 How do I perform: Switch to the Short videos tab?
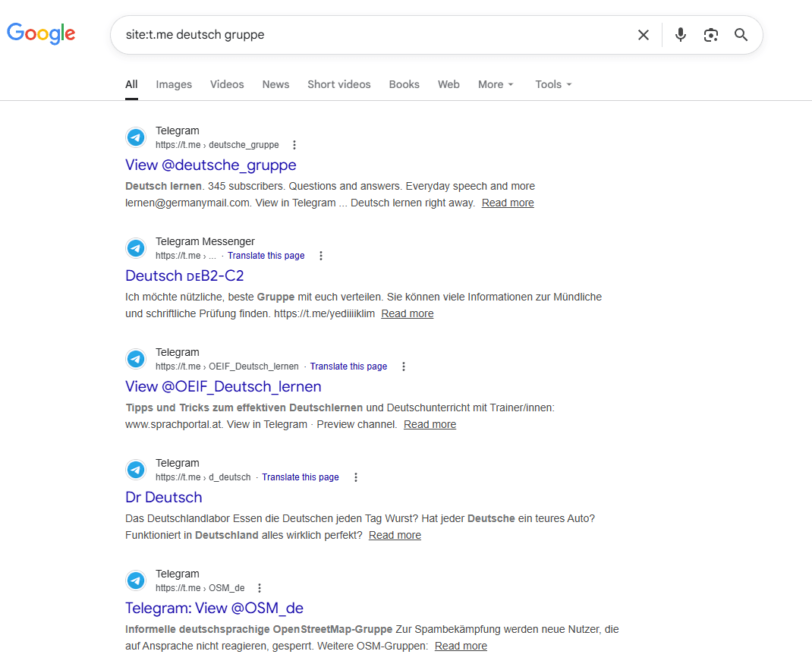338,84
